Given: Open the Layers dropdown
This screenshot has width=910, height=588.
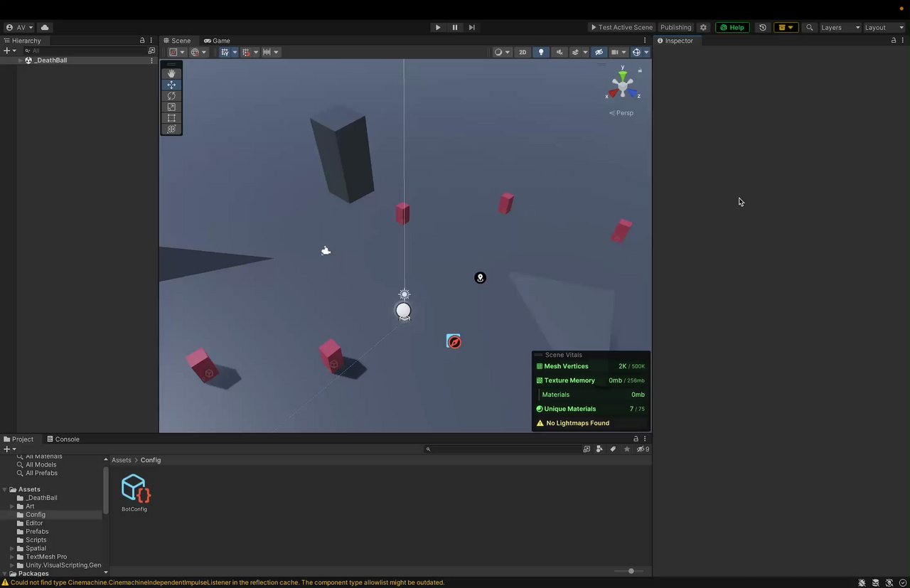Looking at the screenshot, I should coord(840,28).
